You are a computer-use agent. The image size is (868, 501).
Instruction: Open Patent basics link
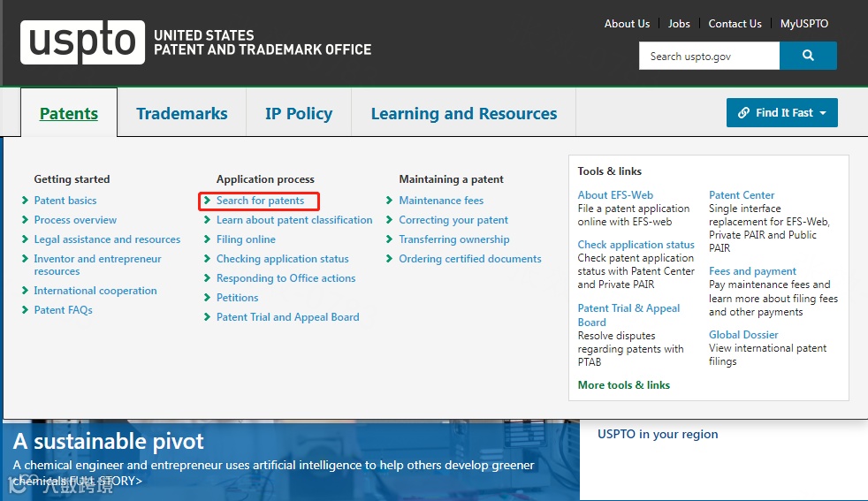pyautogui.click(x=65, y=201)
